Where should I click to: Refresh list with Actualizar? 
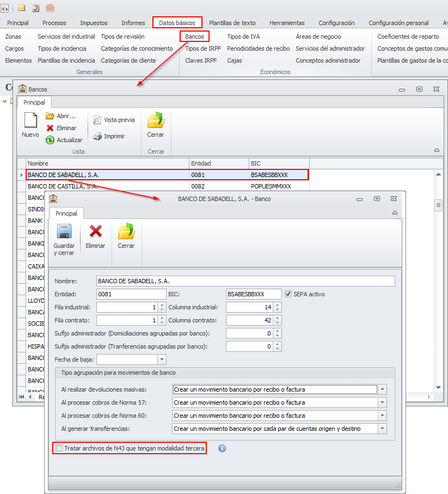[x=64, y=140]
